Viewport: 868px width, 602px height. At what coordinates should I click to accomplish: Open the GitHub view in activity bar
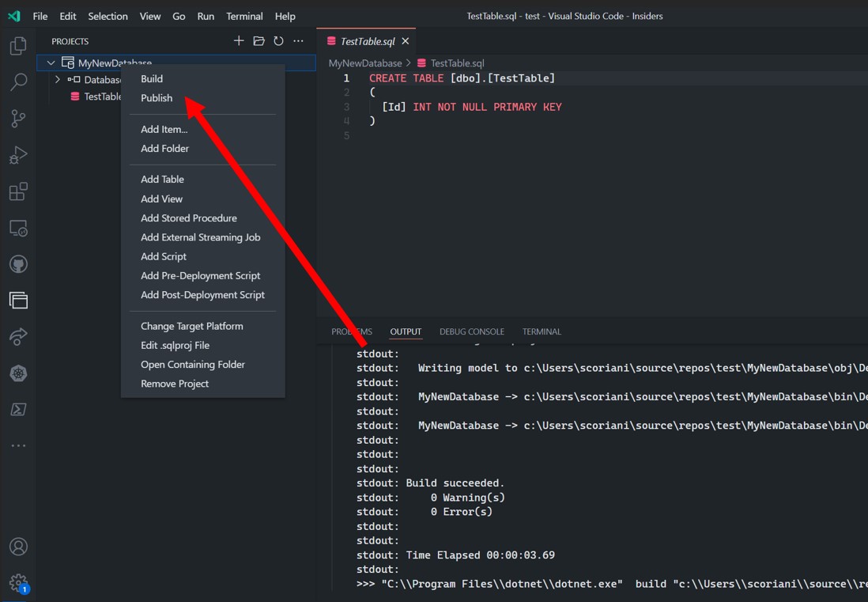(17, 264)
